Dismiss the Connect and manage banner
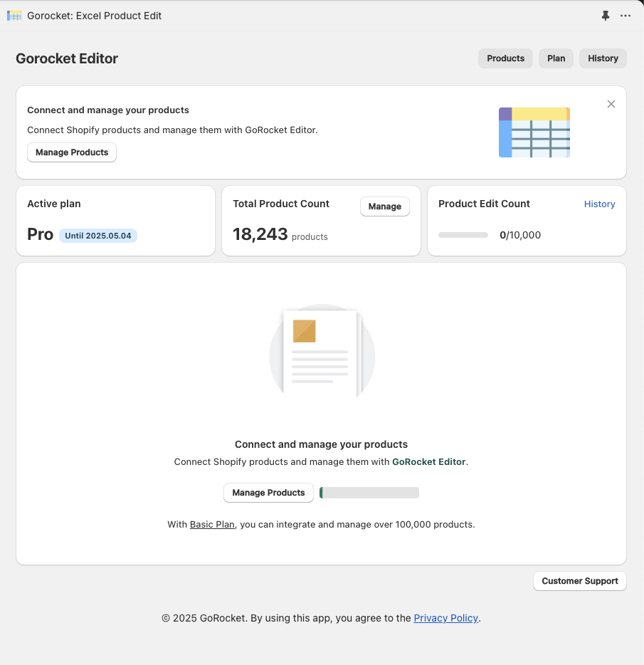 (x=611, y=104)
